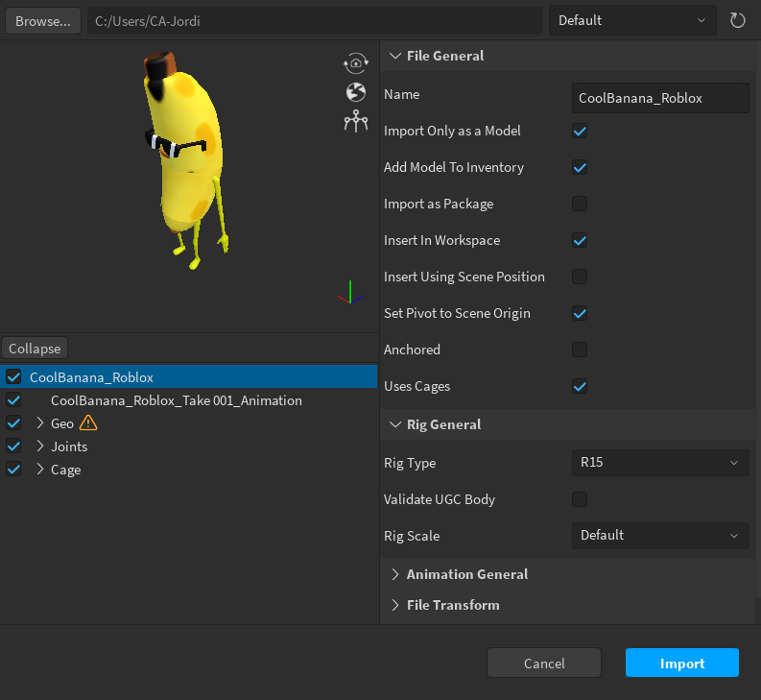Collapse the Rig General section
The width and height of the screenshot is (761, 700).
tap(395, 424)
